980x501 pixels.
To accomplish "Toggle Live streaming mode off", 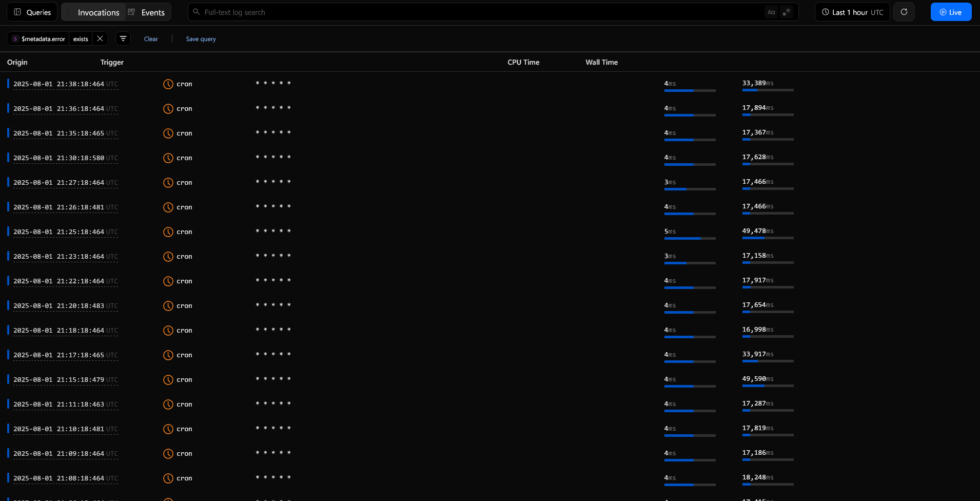I will click(x=951, y=12).
